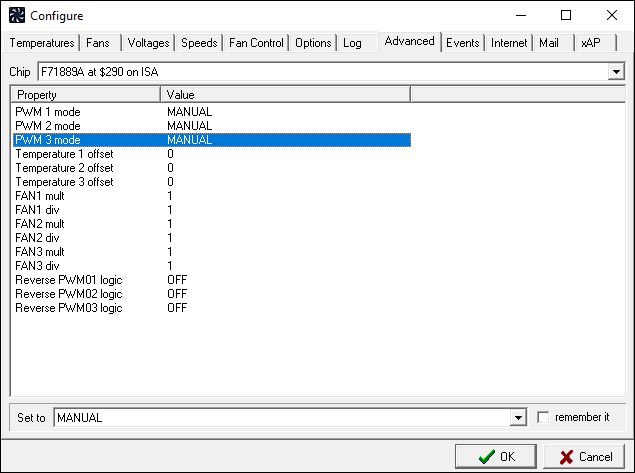635x473 pixels.
Task: Select the PWM 2 mode row
Action: 212,126
